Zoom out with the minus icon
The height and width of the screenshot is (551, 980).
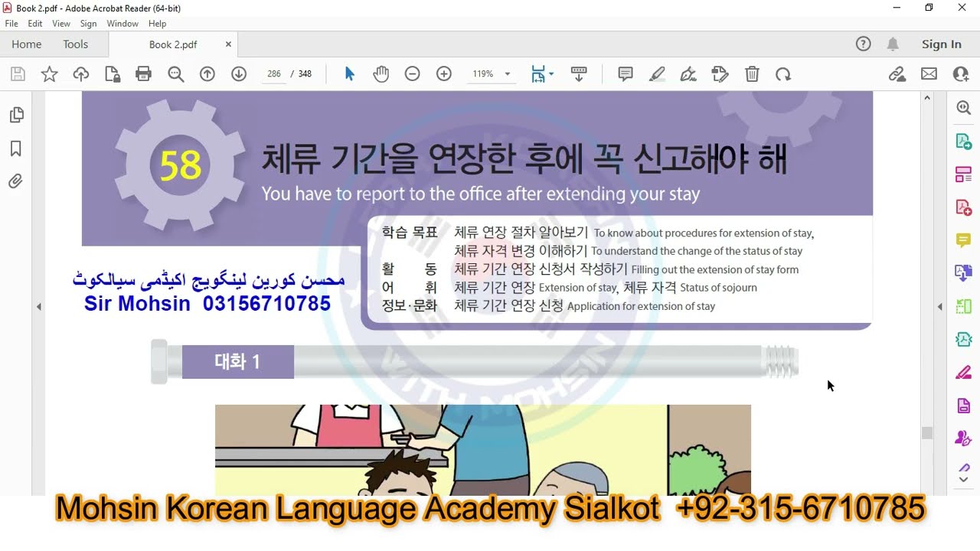(x=412, y=74)
